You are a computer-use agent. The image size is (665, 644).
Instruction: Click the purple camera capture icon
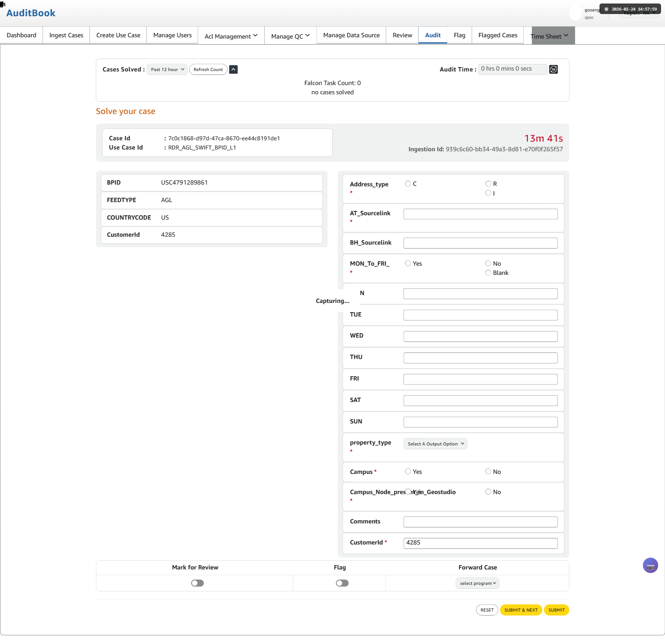651,566
